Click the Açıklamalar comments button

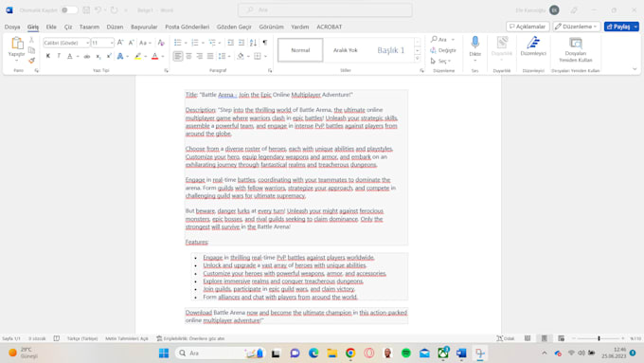[x=528, y=27]
